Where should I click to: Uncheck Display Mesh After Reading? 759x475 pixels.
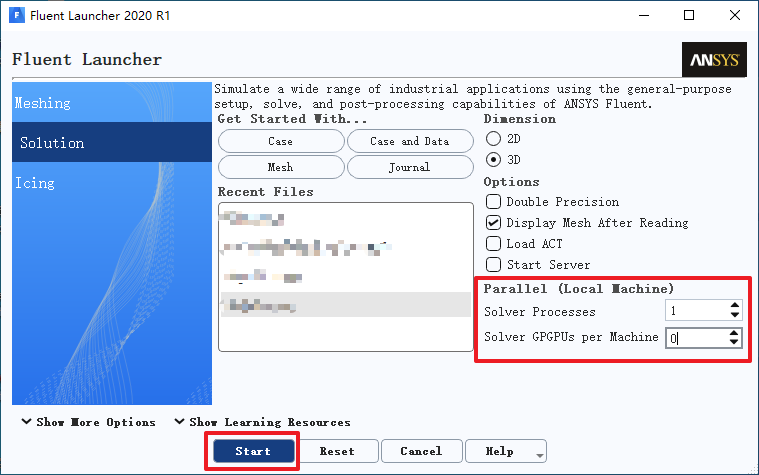coord(493,223)
